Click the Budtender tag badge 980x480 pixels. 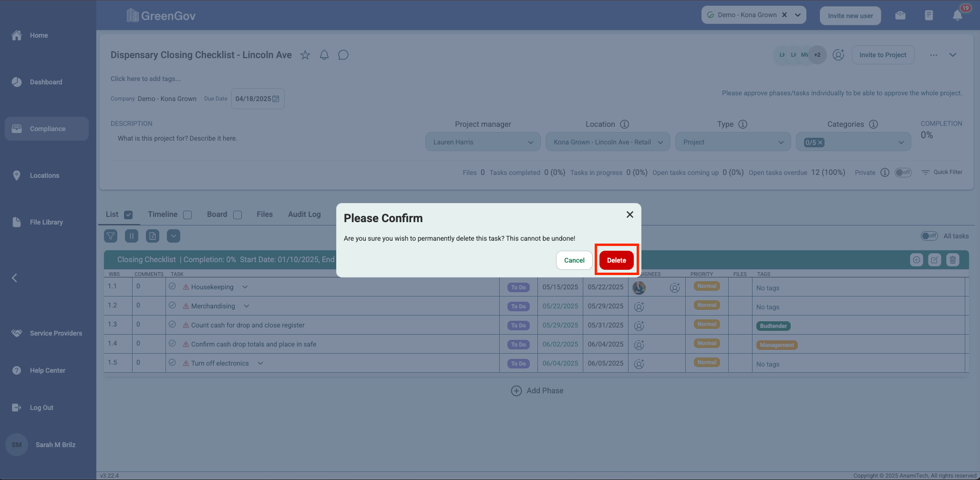pyautogui.click(x=774, y=326)
